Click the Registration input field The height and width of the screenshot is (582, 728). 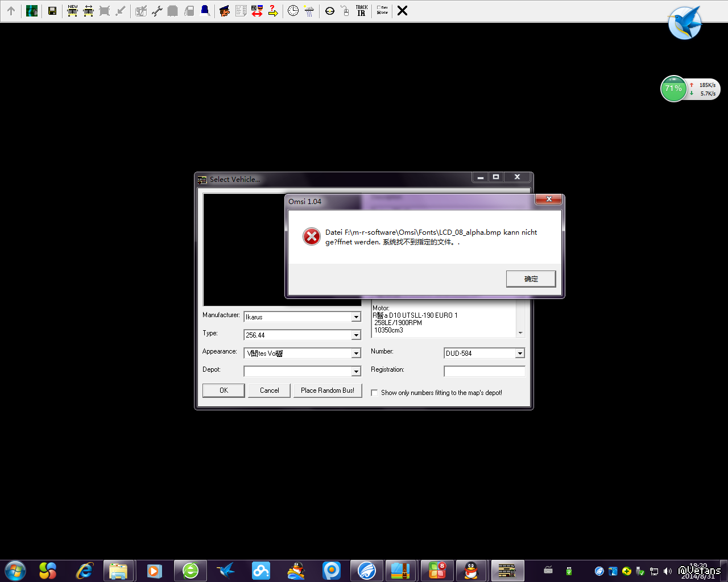click(485, 371)
